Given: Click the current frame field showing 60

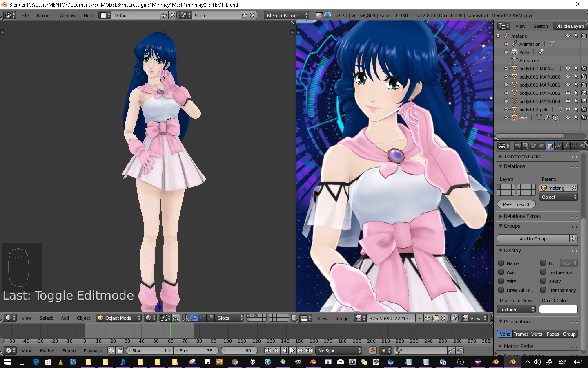Looking at the screenshot, I should coord(239,350).
